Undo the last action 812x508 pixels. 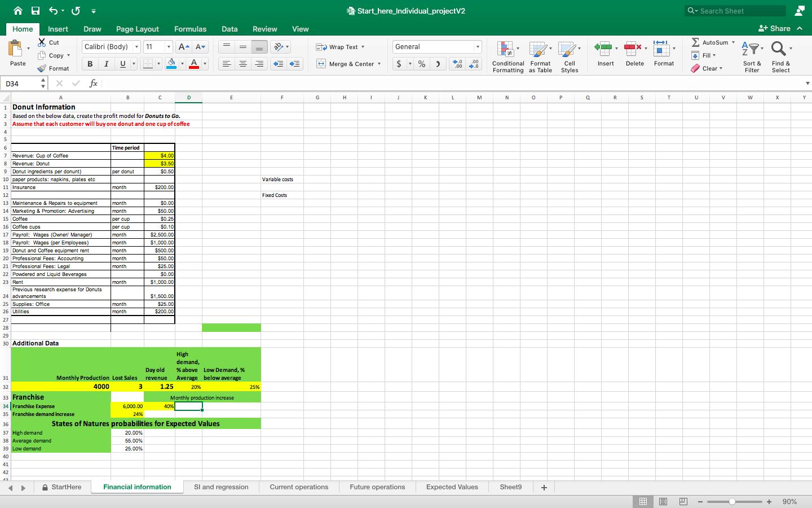(x=53, y=11)
